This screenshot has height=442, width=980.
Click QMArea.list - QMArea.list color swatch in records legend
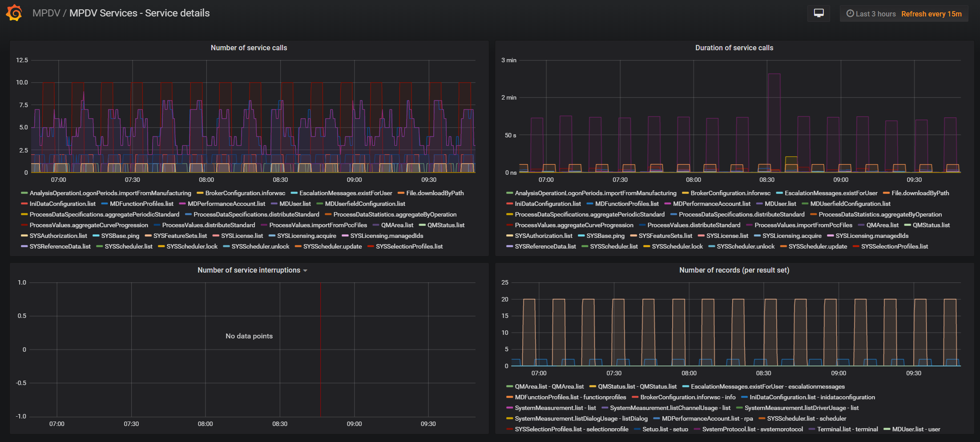click(x=509, y=386)
